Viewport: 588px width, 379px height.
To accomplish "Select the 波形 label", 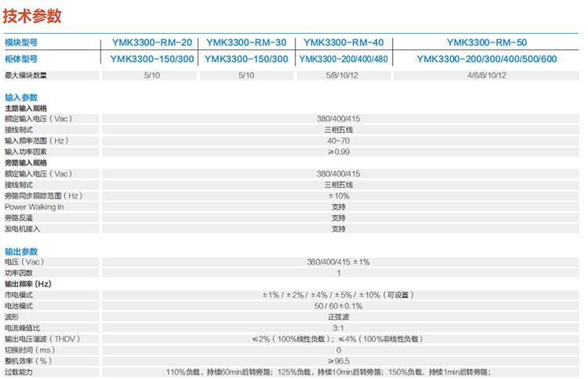I will coord(11,317).
